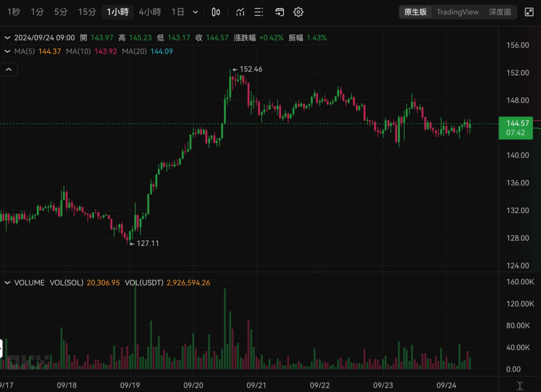Click the 156.00 price axis label

coord(518,45)
